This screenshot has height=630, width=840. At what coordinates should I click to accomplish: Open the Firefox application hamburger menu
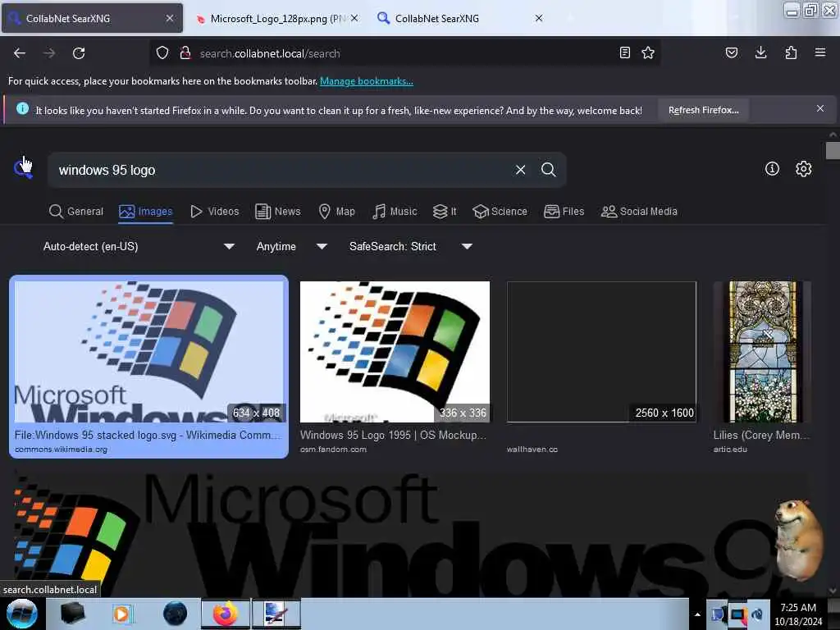820,52
